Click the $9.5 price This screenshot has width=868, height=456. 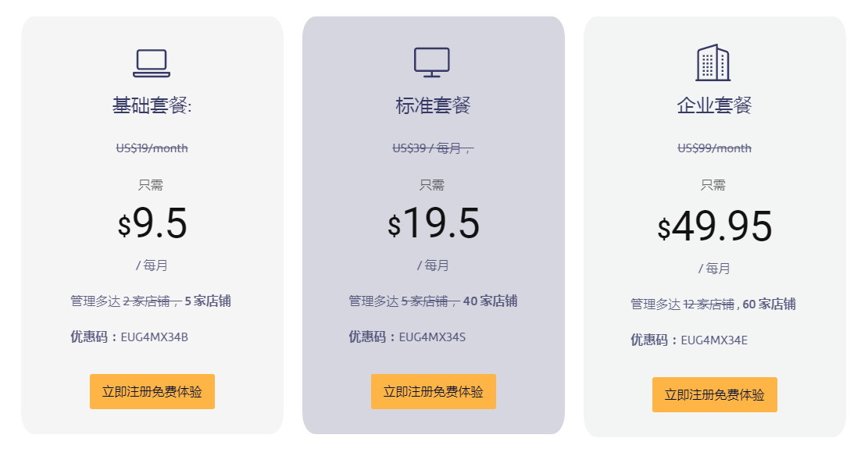152,223
